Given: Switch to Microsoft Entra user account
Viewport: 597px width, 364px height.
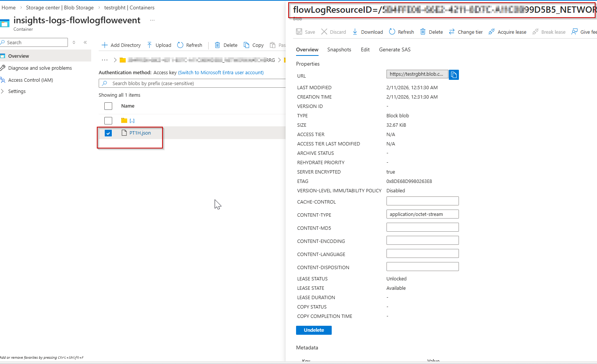Looking at the screenshot, I should 221,72.
